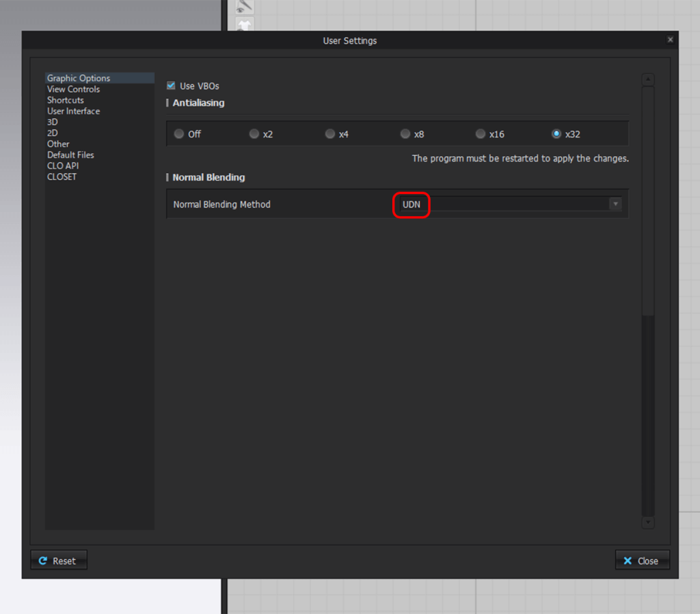The image size is (700, 614).
Task: Click the vertical scrollbar track
Action: pos(647,410)
